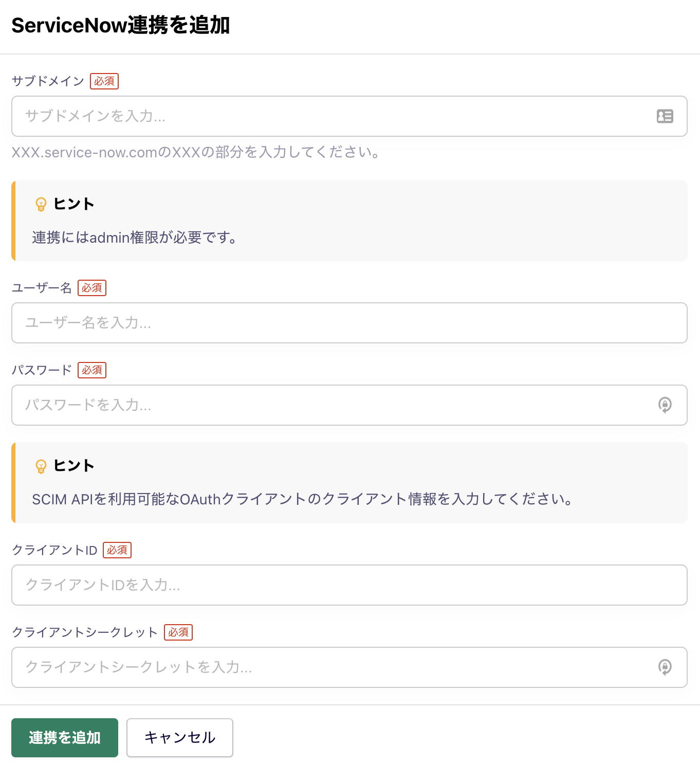Click the クライアントシークレット field label
This screenshot has height=765, width=700.
(x=85, y=632)
